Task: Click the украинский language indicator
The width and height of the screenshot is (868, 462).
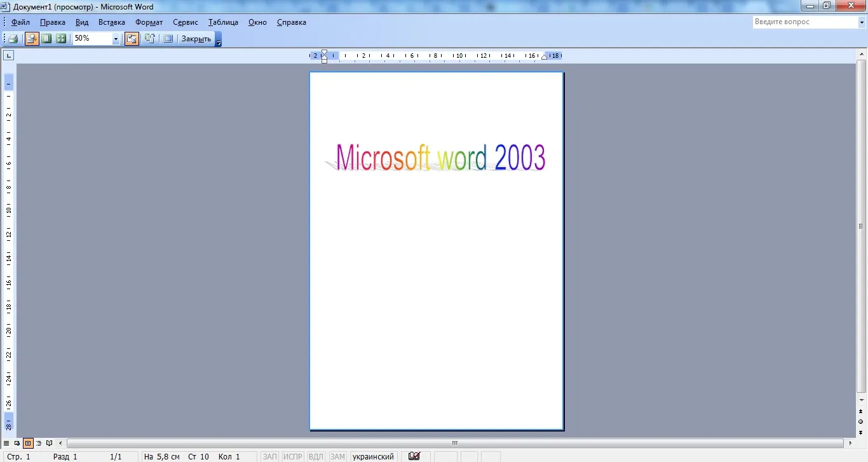Action: [x=373, y=456]
